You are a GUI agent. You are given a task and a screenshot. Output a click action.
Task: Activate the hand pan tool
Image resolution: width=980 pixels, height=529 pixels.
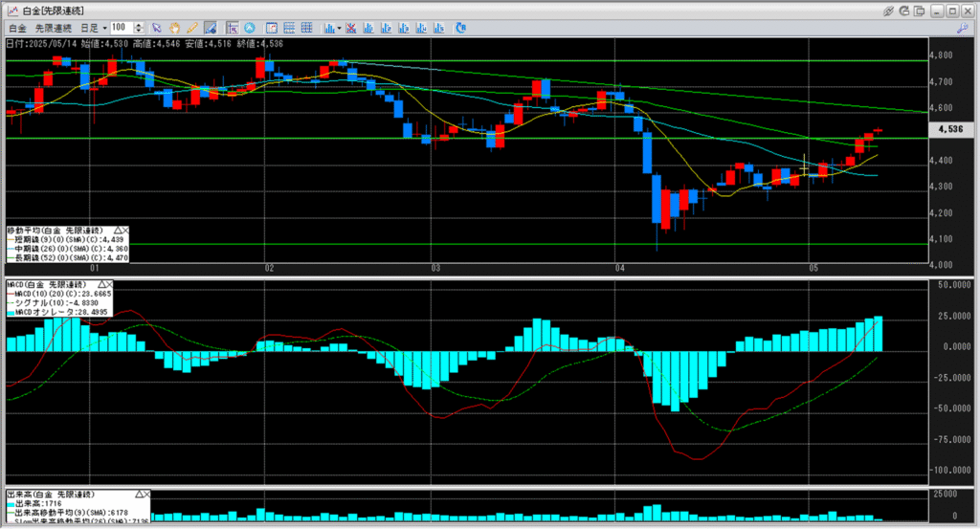click(175, 29)
